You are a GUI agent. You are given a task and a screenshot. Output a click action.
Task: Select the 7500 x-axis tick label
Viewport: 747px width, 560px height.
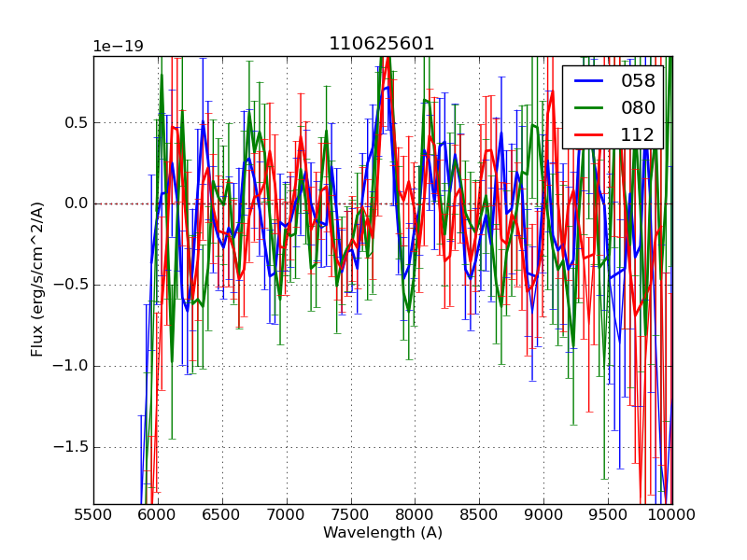pos(351,514)
